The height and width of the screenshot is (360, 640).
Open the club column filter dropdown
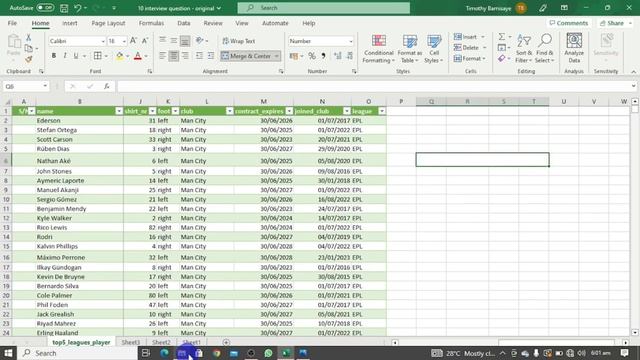tap(230, 111)
